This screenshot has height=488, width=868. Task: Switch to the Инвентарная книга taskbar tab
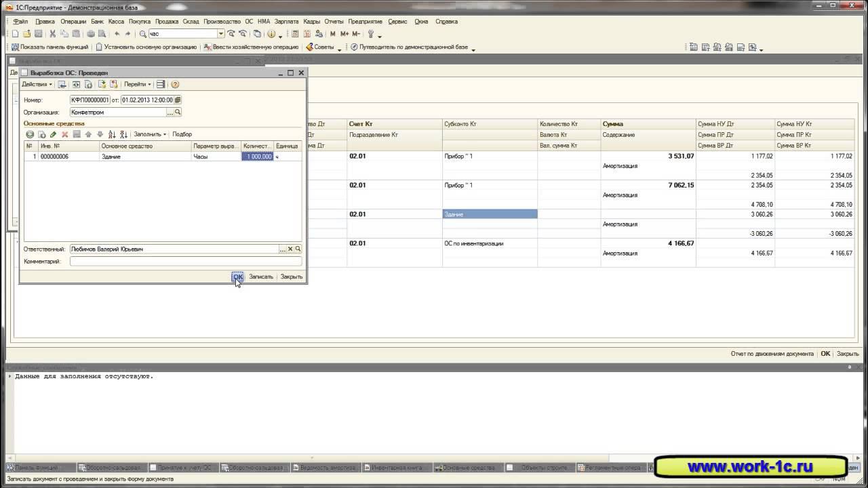click(x=396, y=468)
